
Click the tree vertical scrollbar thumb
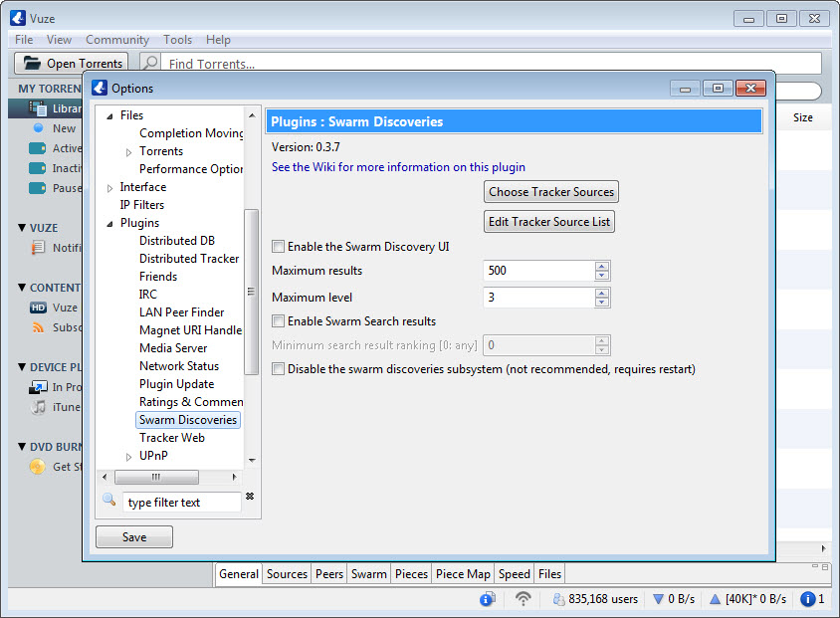(251, 292)
